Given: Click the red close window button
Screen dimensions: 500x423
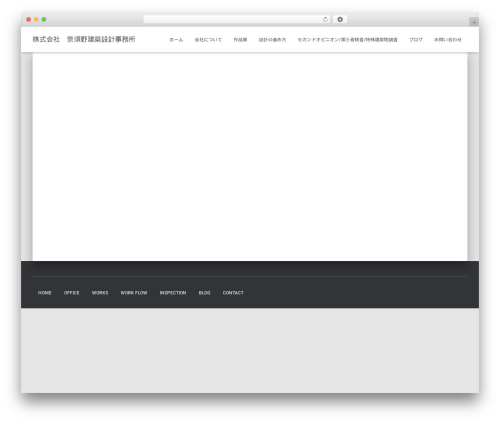Looking at the screenshot, I should pyautogui.click(x=29, y=19).
